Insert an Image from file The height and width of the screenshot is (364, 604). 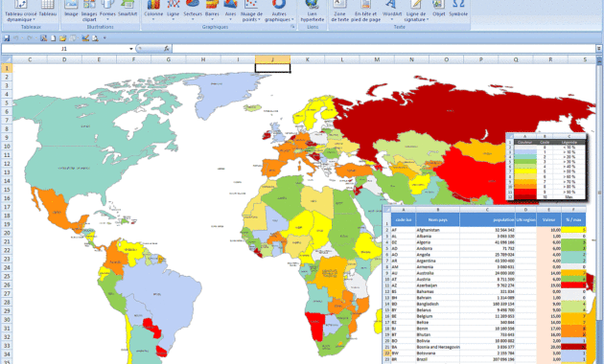[71, 10]
